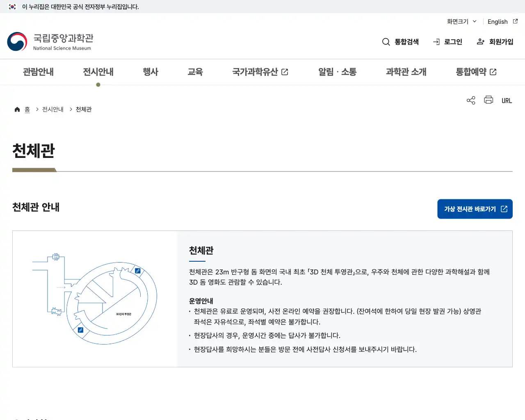The width and height of the screenshot is (525, 420).
Task: Click the Korean flag icon in the top banner
Action: 12,7
